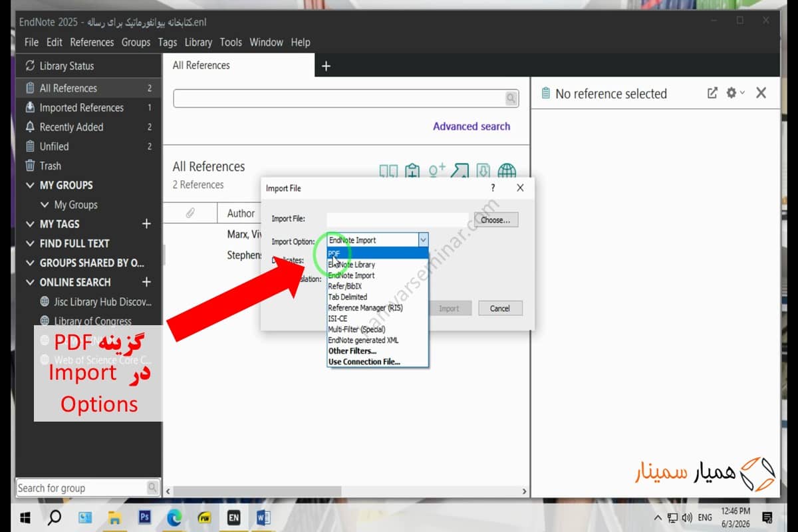Open the Windows Start menu
The width and height of the screenshot is (798, 532).
25,517
